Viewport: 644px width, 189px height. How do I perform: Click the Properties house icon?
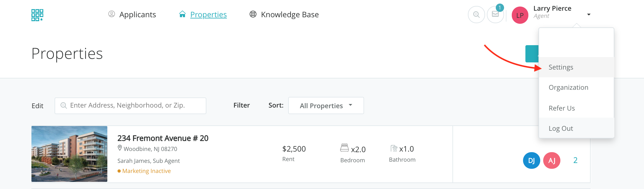coord(182,14)
